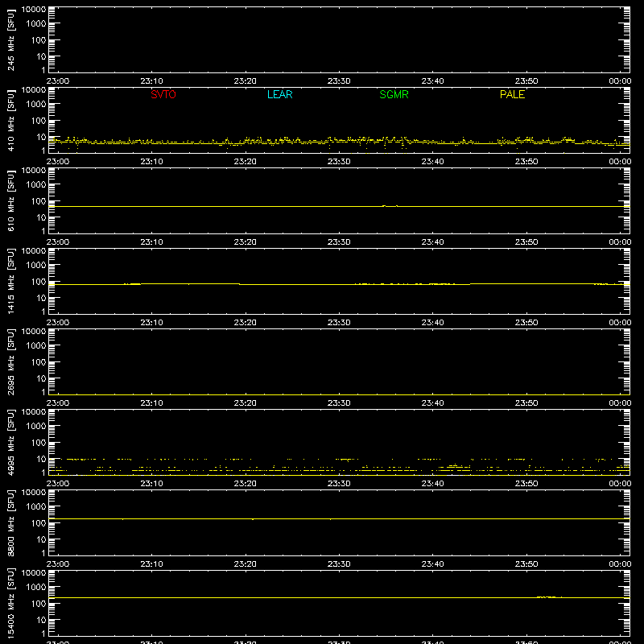Click 23:50 tick under the 2695 MHz panel
This screenshot has width=644, height=644.
[x=526, y=403]
